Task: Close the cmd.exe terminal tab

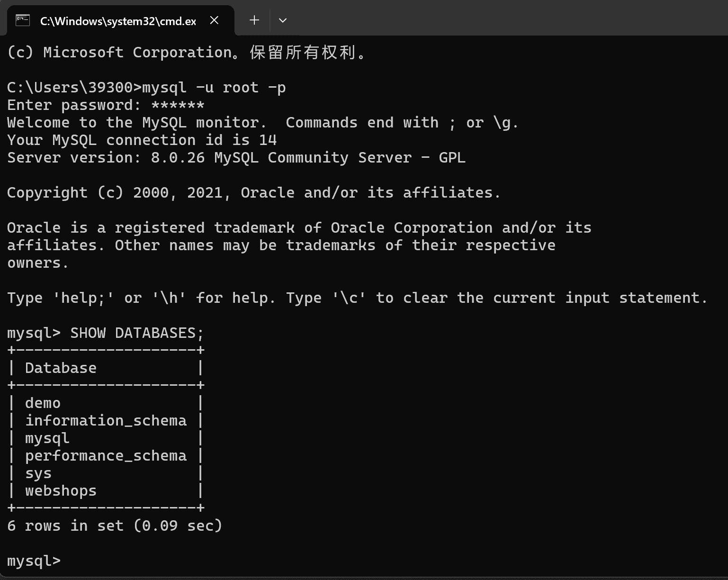Action: pyautogui.click(x=214, y=20)
